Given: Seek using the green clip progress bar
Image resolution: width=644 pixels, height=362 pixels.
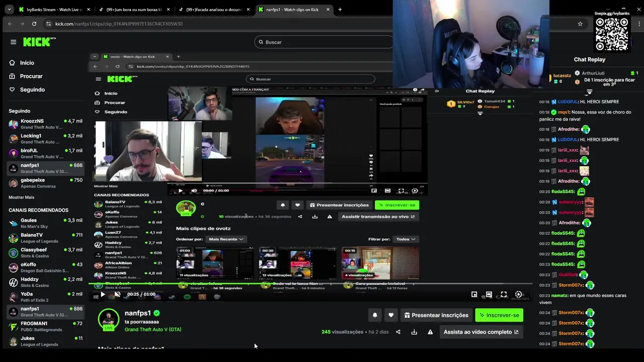Looking at the screenshot, I should (x=310, y=284).
